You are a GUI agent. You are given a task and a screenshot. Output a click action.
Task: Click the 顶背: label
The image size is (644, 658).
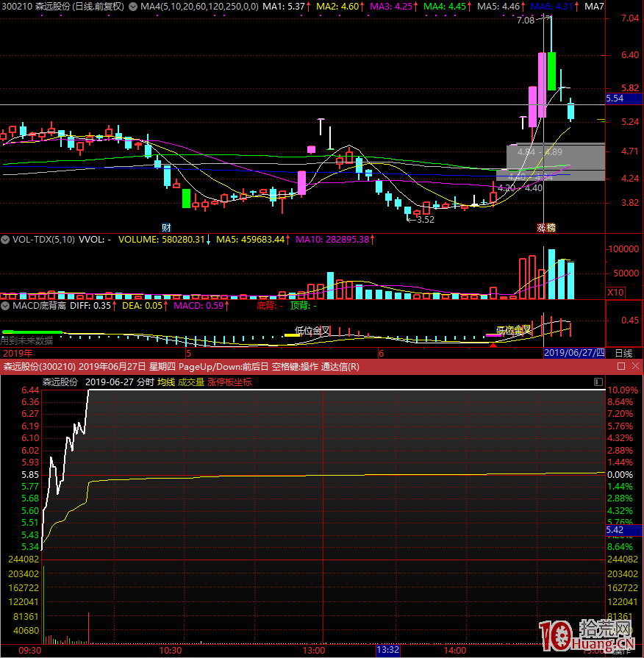[301, 306]
